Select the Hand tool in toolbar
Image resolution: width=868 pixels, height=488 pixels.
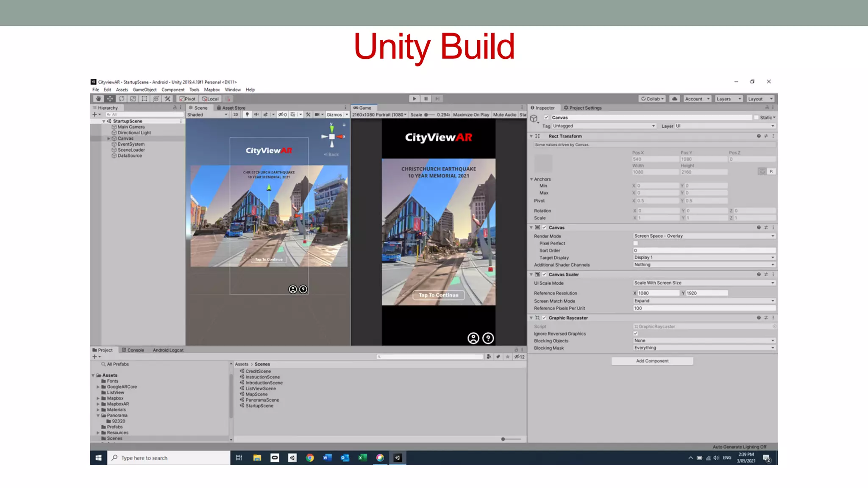(98, 99)
